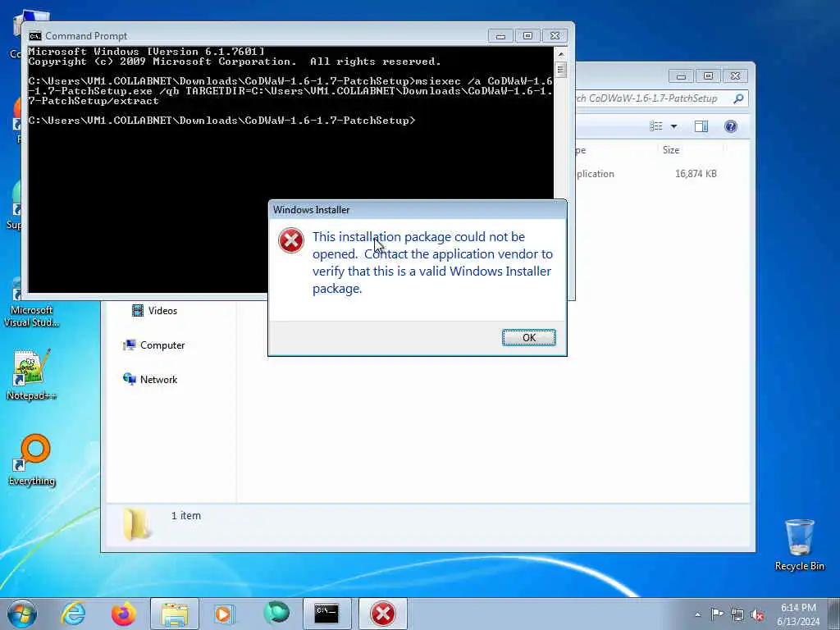Viewport: 840px width, 630px height.
Task: Select Videos in Explorer navigation pane
Action: click(x=154, y=311)
